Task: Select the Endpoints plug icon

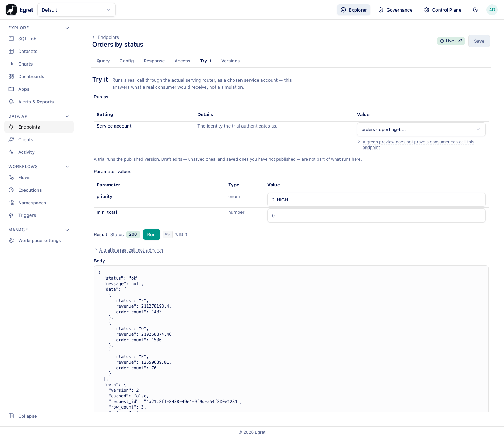Action: click(x=11, y=127)
